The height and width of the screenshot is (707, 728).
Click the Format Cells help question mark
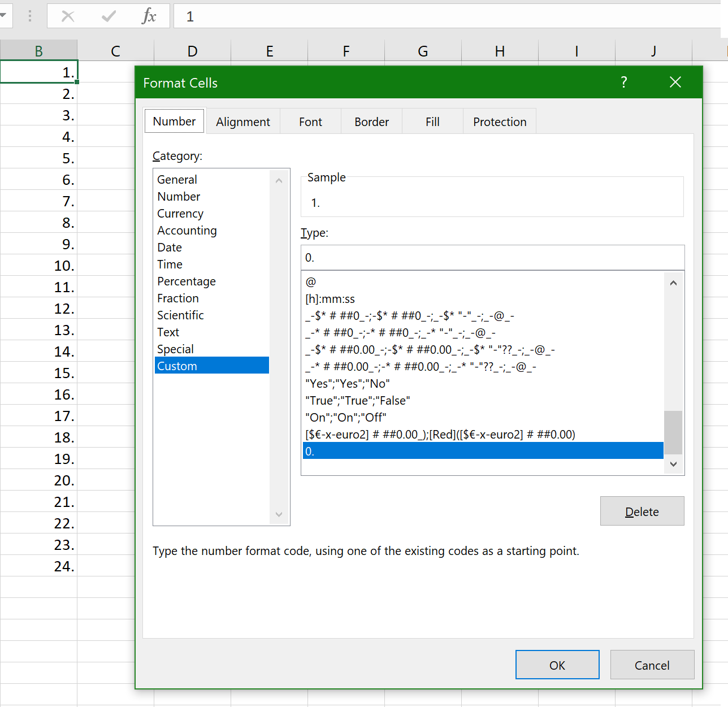point(624,83)
